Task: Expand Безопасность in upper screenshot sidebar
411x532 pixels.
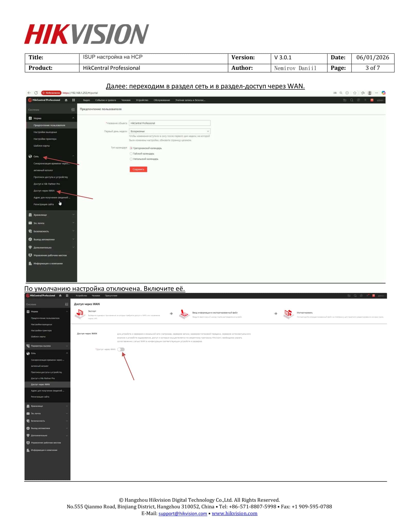Action: 73,231
